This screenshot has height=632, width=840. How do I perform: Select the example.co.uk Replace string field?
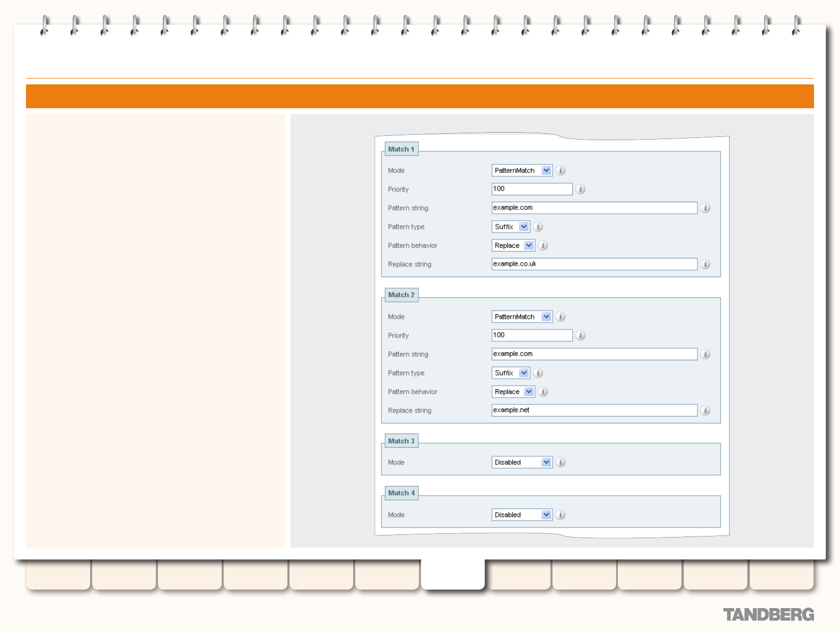[594, 264]
